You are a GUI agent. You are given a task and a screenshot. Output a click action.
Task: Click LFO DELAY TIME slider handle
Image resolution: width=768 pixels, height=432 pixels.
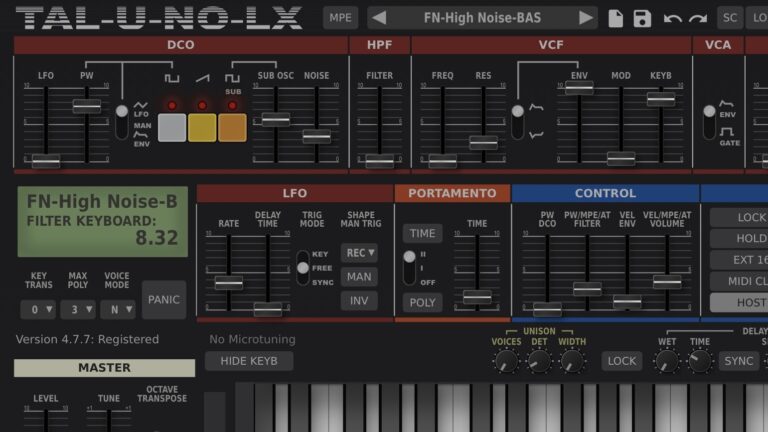(268, 309)
